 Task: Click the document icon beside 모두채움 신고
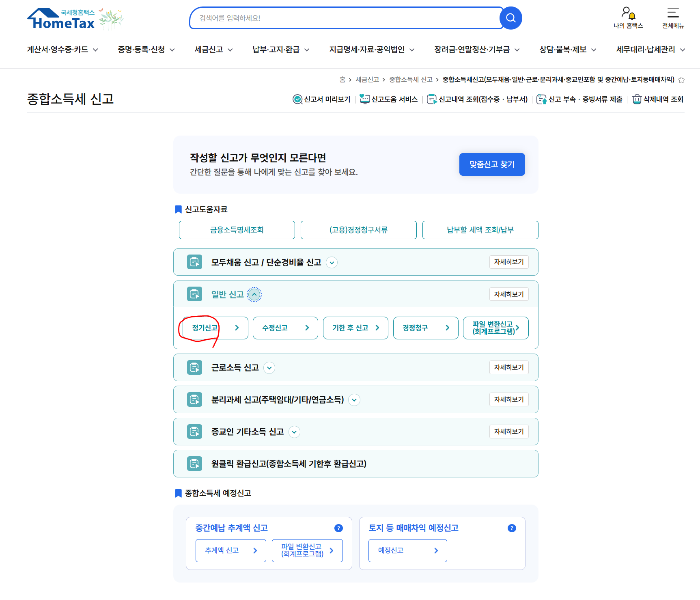(x=194, y=262)
